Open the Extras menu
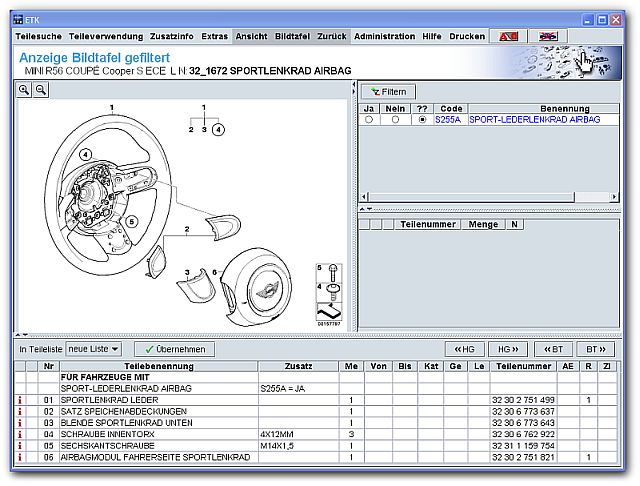This screenshot has height=486, width=640. (214, 36)
